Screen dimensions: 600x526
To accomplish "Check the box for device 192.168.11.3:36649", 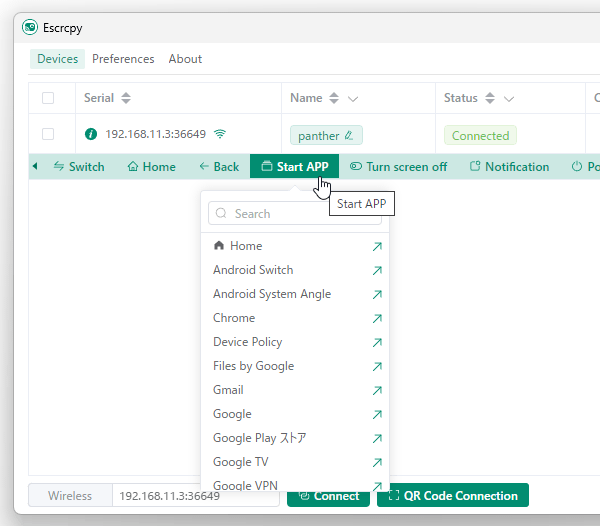I will click(48, 134).
